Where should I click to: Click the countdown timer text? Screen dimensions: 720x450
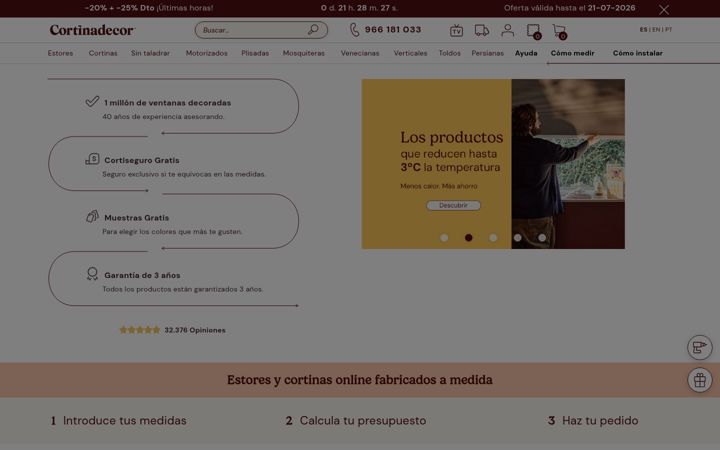click(x=360, y=8)
